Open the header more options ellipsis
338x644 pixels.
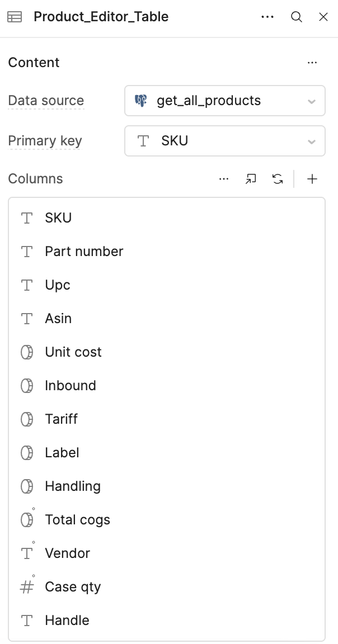(267, 17)
